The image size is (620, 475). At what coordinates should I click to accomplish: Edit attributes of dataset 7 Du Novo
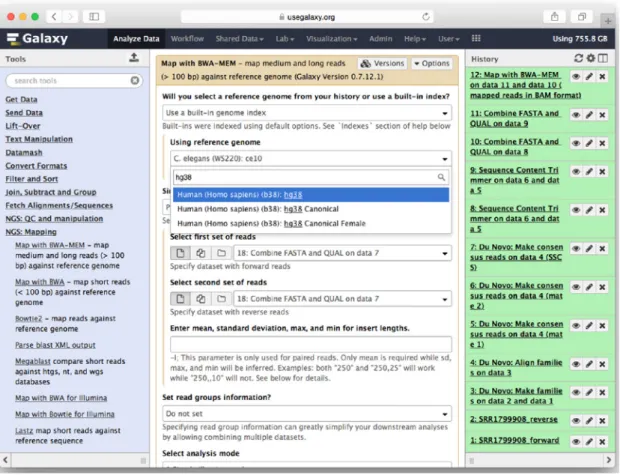(x=589, y=248)
